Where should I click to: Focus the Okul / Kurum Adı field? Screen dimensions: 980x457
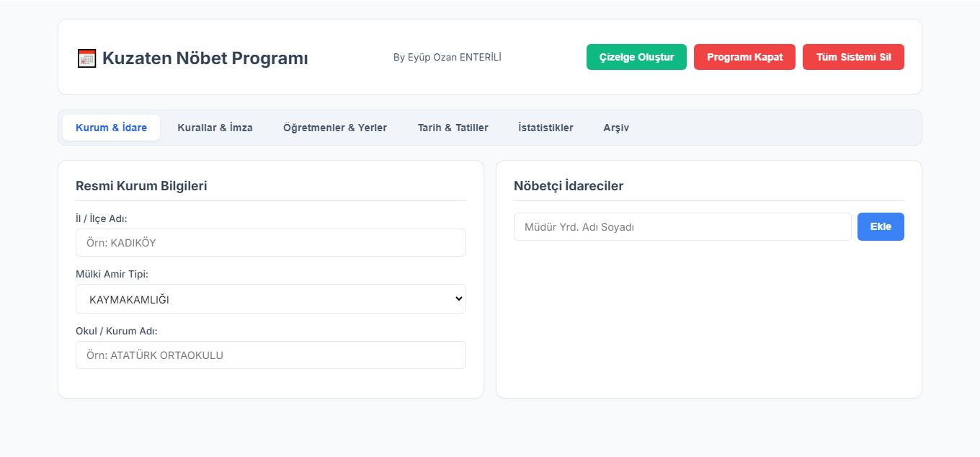pyautogui.click(x=271, y=355)
